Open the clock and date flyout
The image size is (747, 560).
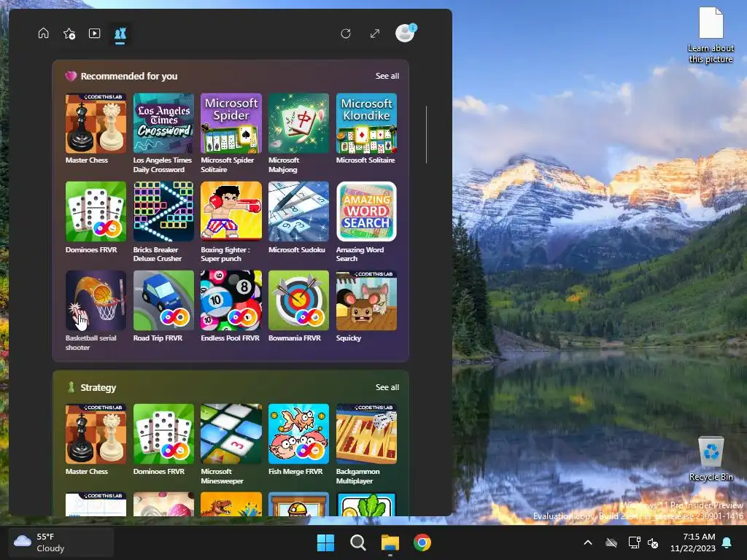point(693,542)
